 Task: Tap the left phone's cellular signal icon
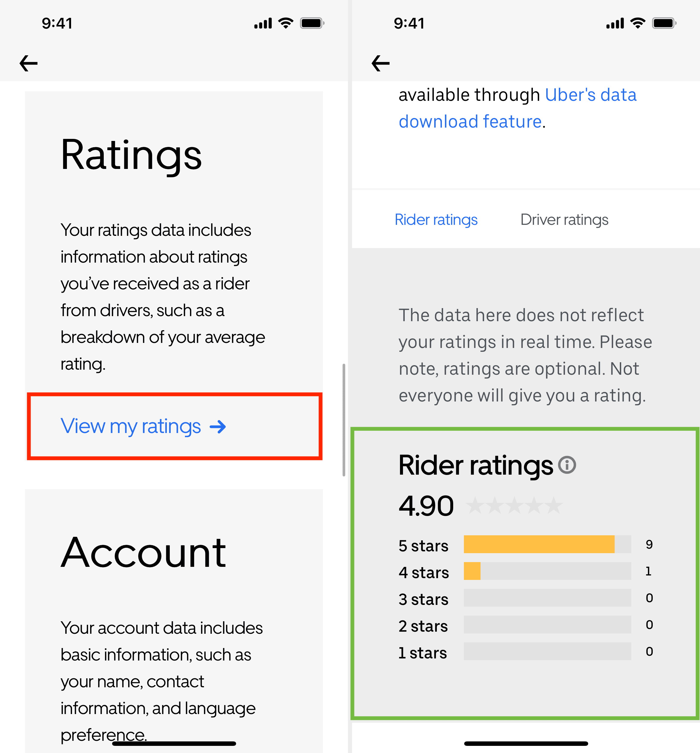[x=263, y=23]
